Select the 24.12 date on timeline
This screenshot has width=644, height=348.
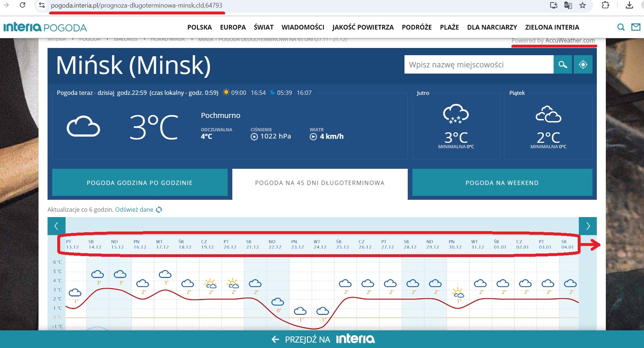click(320, 245)
